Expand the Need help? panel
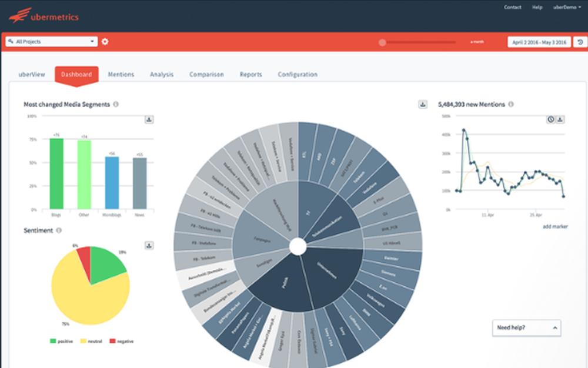 [526, 328]
